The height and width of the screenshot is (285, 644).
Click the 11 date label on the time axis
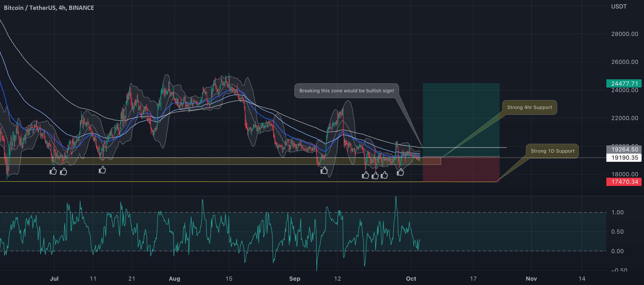pos(93,278)
